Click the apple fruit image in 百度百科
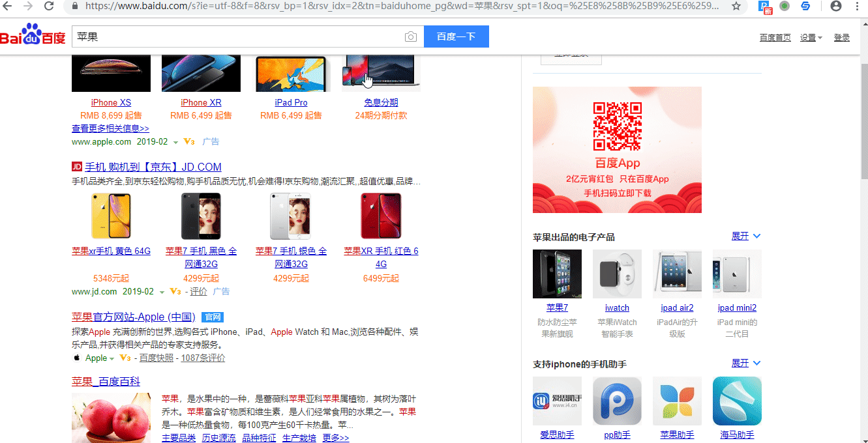 coord(111,418)
